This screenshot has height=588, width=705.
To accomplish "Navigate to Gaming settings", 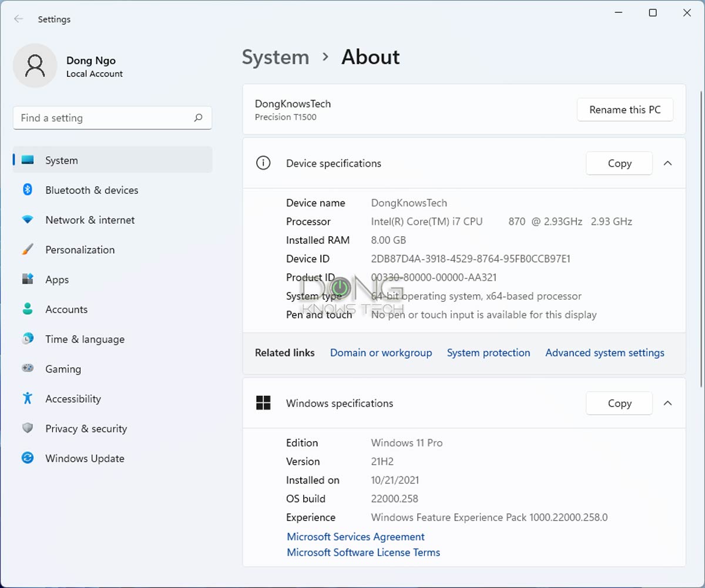I will coord(112,369).
